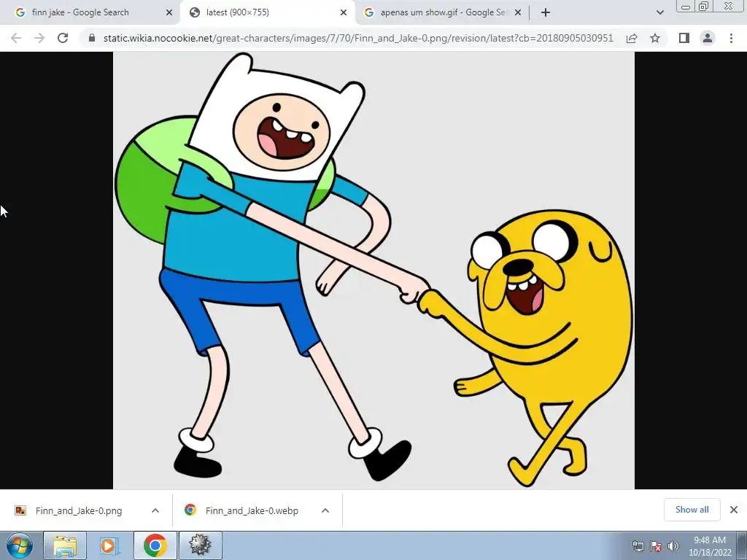This screenshot has height=560, width=747.
Task: Switch to 'apenas um show.gif' tab
Action: click(x=443, y=12)
